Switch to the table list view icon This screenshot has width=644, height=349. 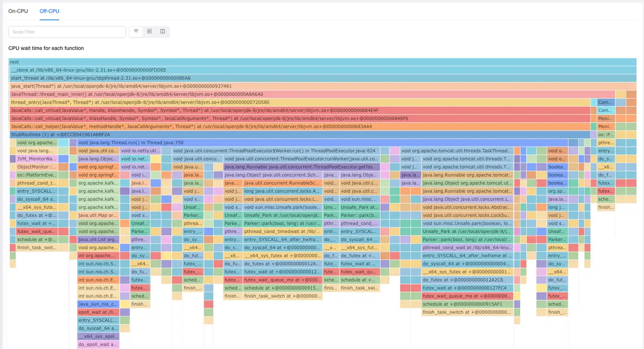(149, 31)
